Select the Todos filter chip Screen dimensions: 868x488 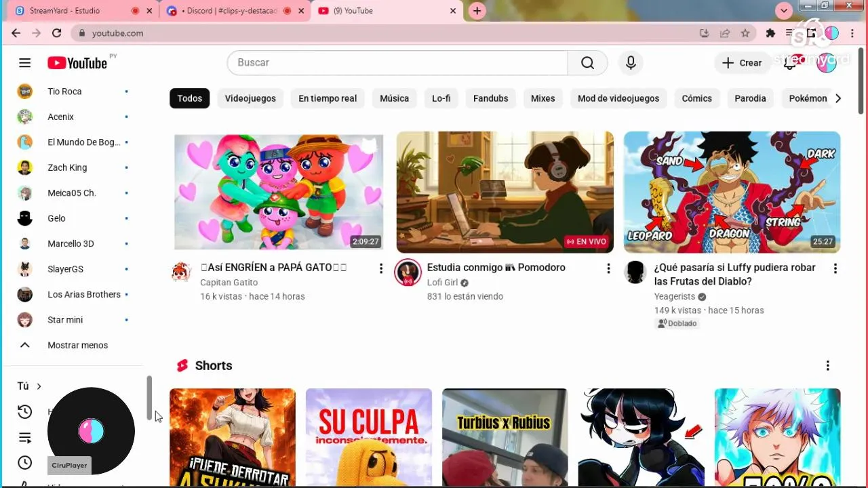pyautogui.click(x=190, y=98)
